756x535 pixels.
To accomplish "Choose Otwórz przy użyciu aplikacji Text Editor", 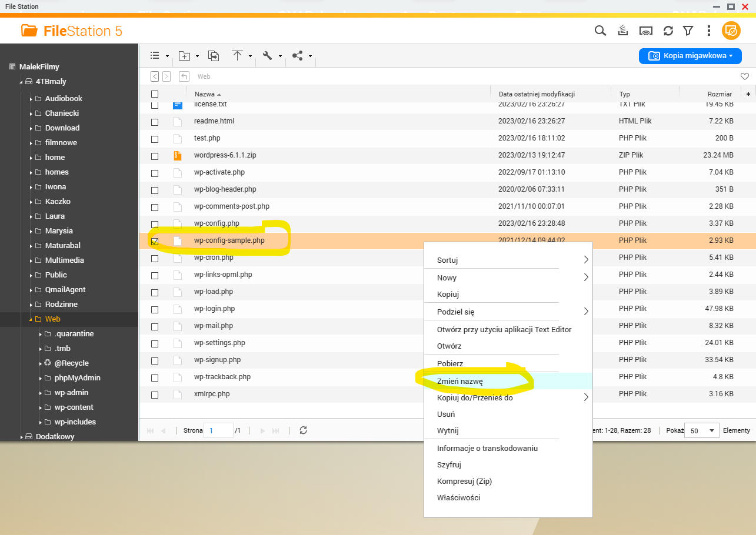I will click(504, 329).
